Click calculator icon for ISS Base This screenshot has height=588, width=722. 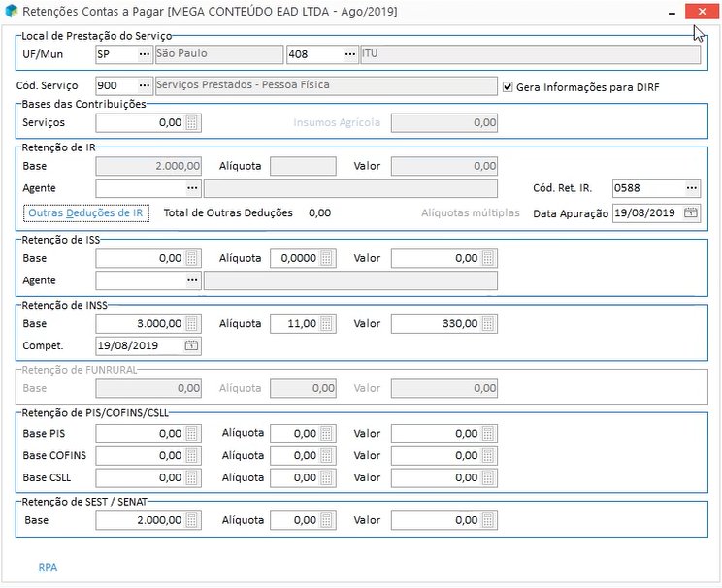click(192, 258)
